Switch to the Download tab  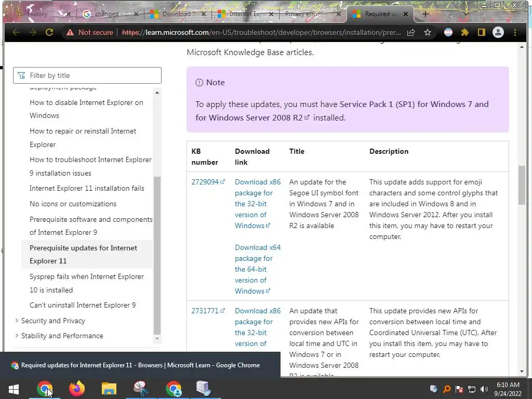click(178, 14)
